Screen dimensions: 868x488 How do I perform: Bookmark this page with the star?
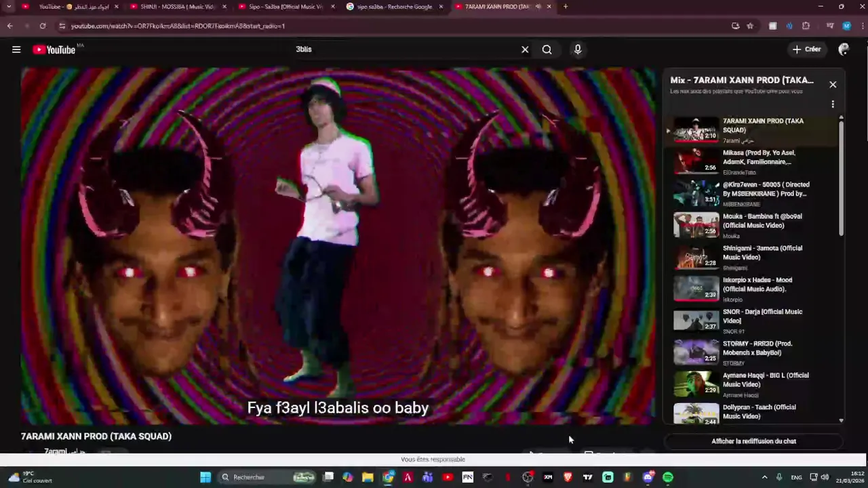(x=750, y=26)
